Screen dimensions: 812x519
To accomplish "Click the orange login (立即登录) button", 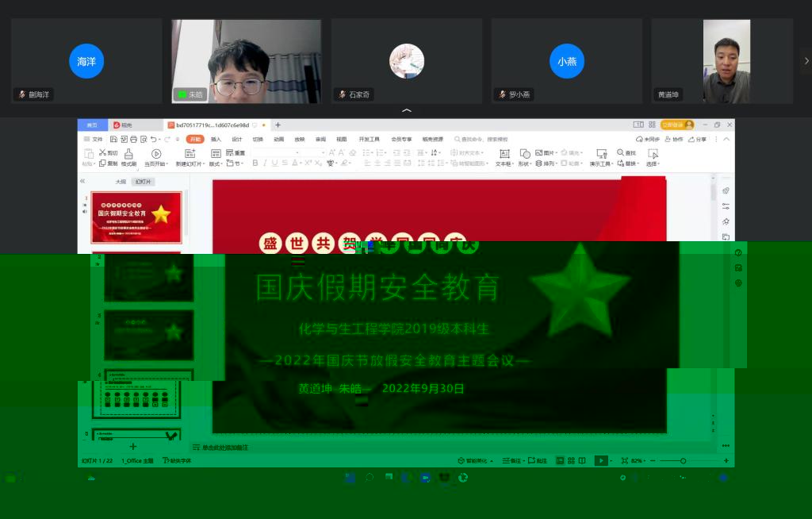I will click(x=677, y=125).
